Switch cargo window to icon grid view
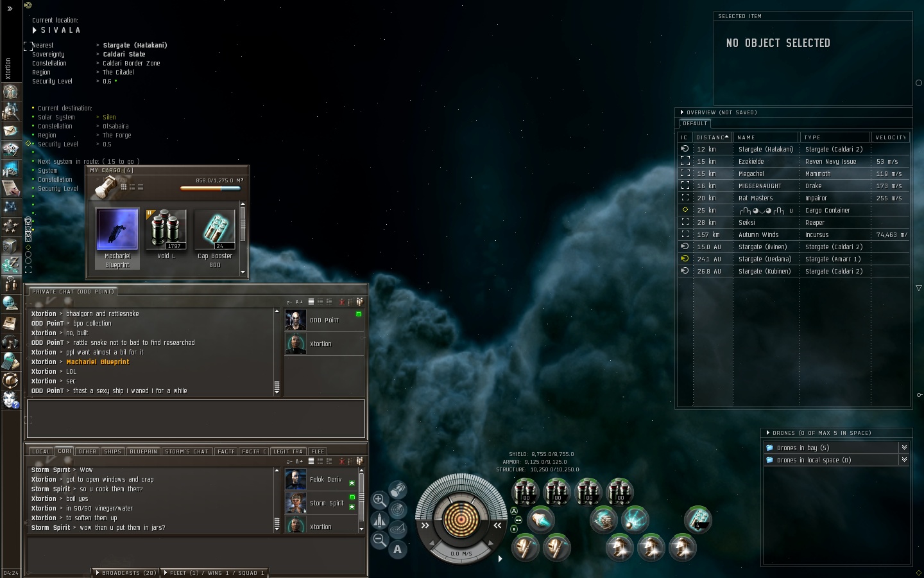 [124, 188]
